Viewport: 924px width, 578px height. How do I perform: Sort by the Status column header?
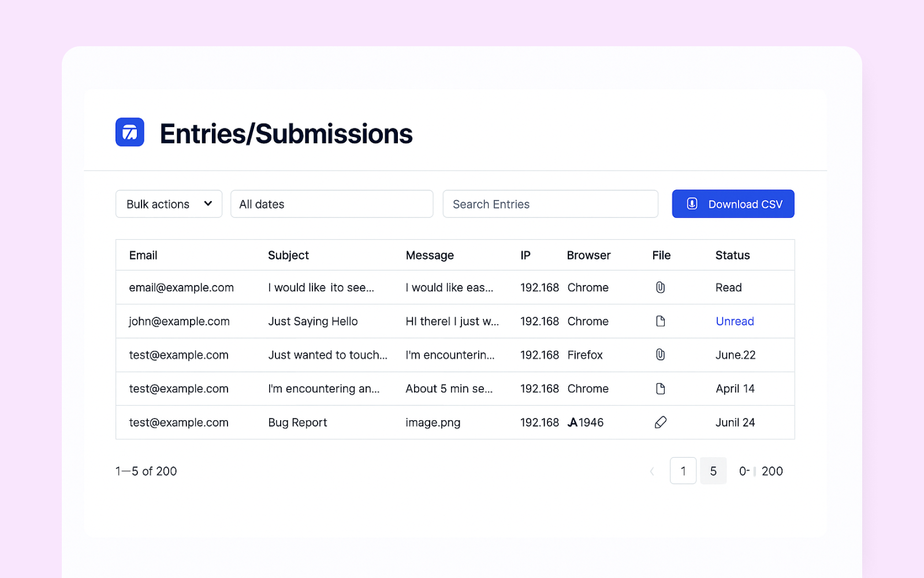(x=732, y=255)
